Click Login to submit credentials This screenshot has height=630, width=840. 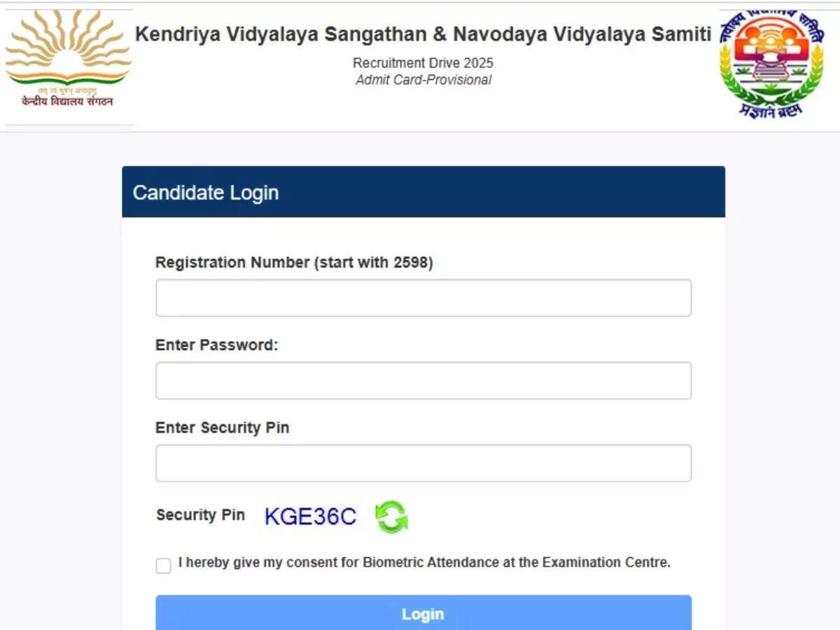click(x=423, y=614)
